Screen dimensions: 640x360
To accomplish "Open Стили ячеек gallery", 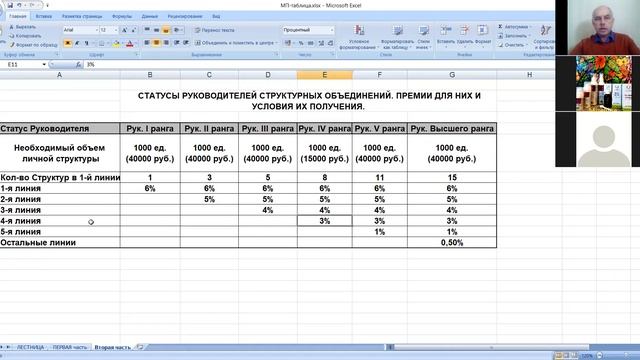I will [424, 38].
